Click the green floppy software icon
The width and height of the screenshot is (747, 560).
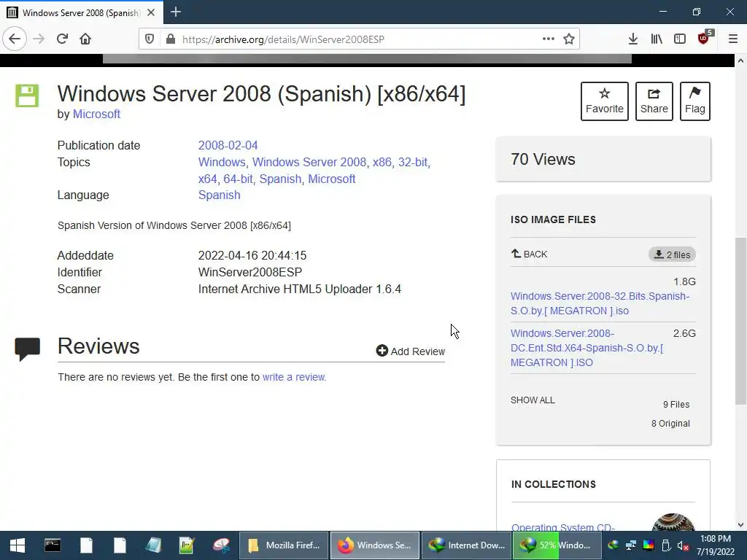(27, 96)
